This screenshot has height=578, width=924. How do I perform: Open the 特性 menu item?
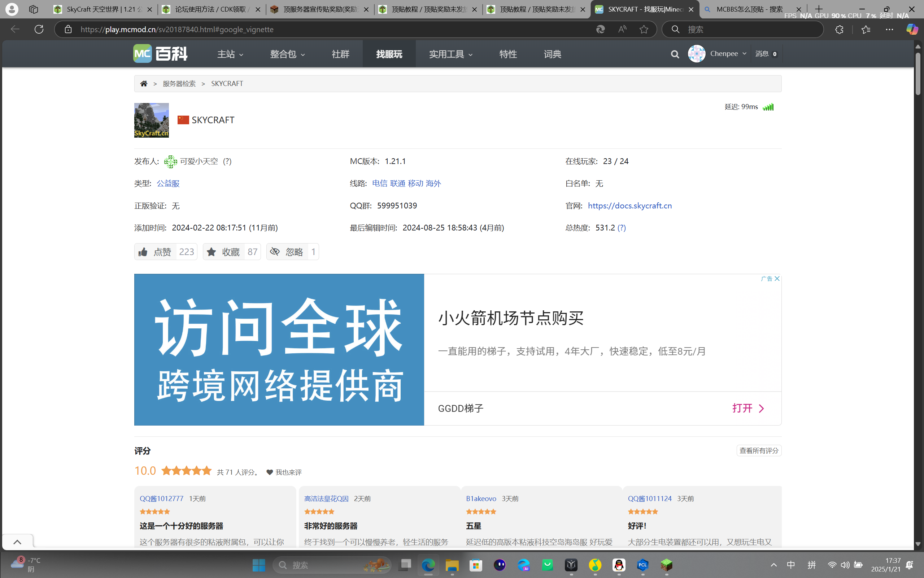tap(508, 54)
